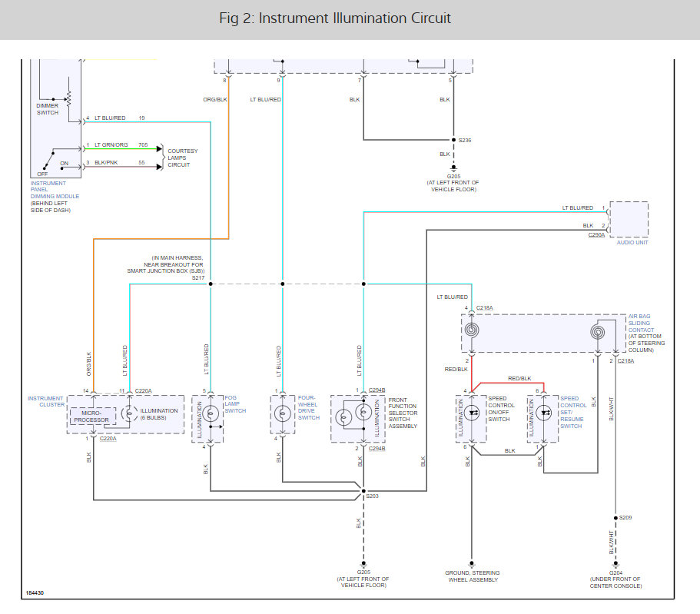Click the speed control on/off LED symbol
Viewport: 700px width, 614px height.
pos(472,413)
